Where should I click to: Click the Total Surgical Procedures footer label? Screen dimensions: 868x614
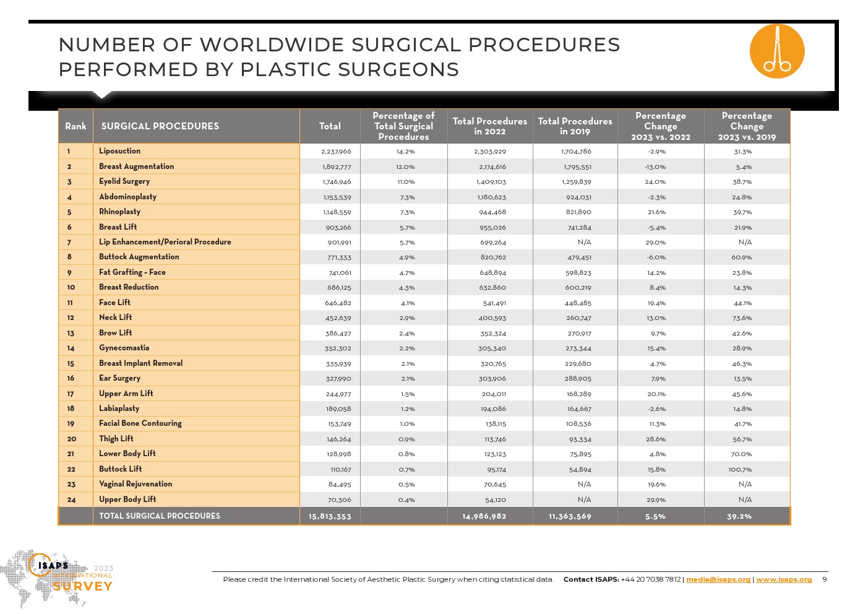coord(159,516)
